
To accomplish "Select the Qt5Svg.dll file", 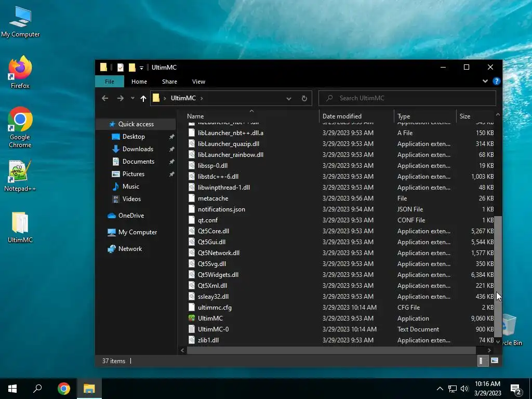I will 212,263.
